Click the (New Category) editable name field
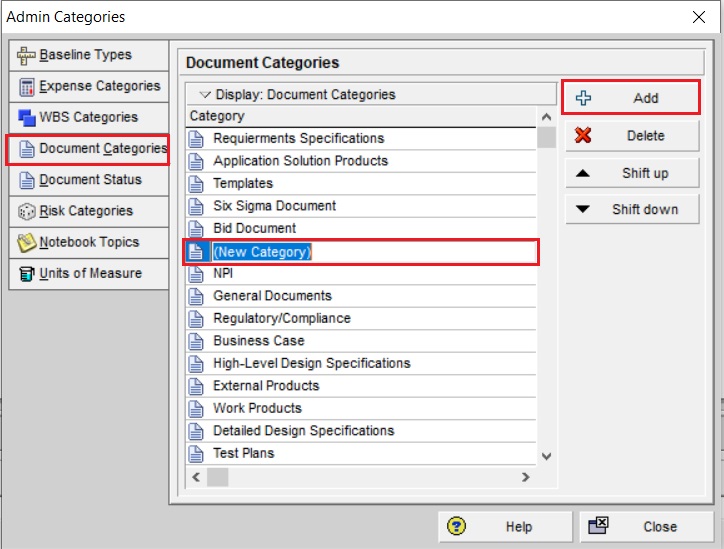 [x=263, y=252]
